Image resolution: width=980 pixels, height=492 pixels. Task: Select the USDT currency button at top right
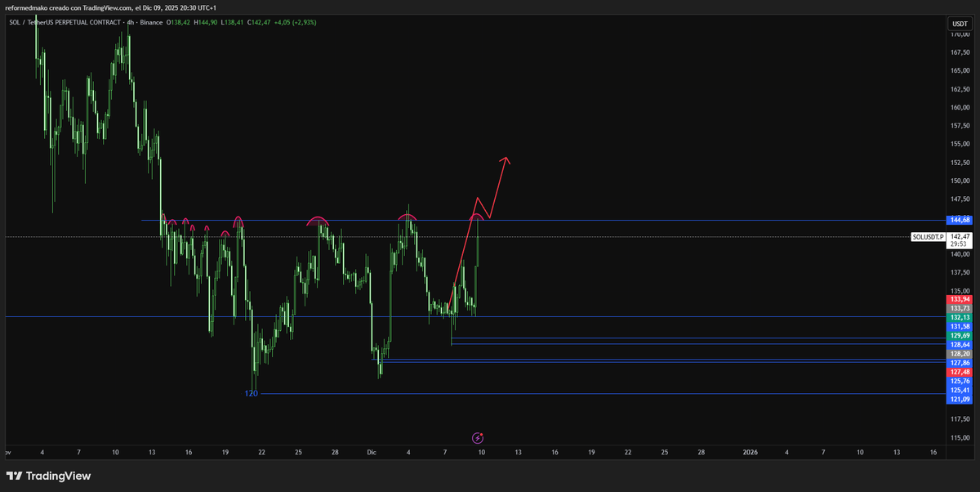click(962, 24)
